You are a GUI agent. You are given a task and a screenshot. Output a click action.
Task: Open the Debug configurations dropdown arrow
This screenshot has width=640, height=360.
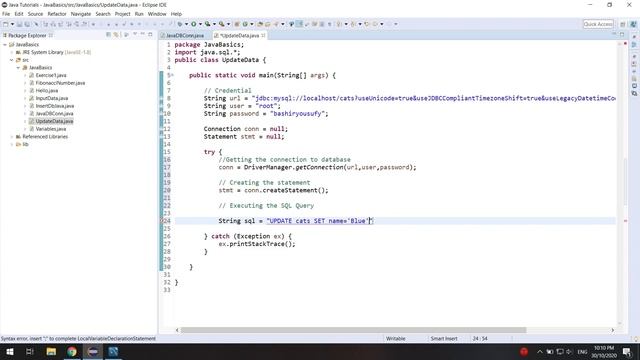click(186, 24)
